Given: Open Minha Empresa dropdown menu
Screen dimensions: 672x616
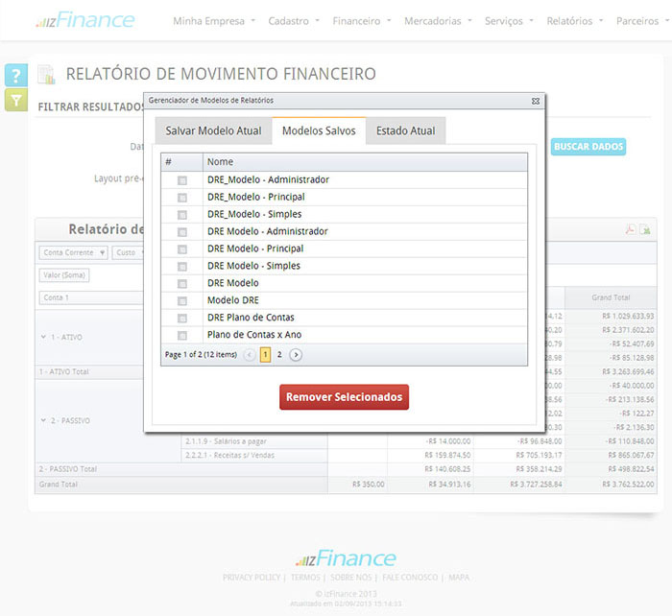Looking at the screenshot, I should pyautogui.click(x=214, y=21).
